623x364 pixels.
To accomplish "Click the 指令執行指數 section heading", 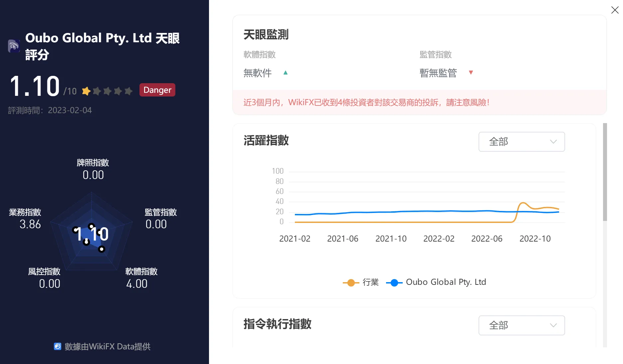I will point(278,324).
